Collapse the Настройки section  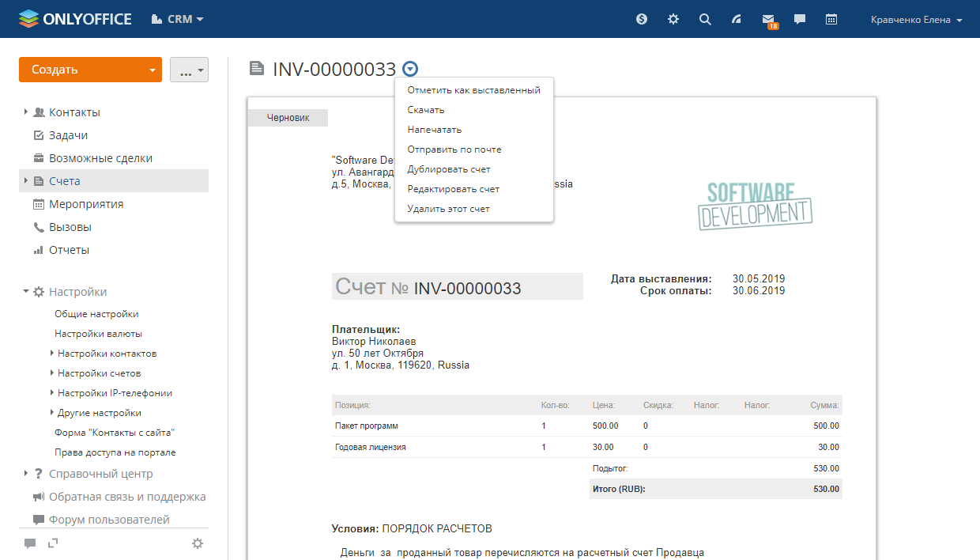pos(26,292)
